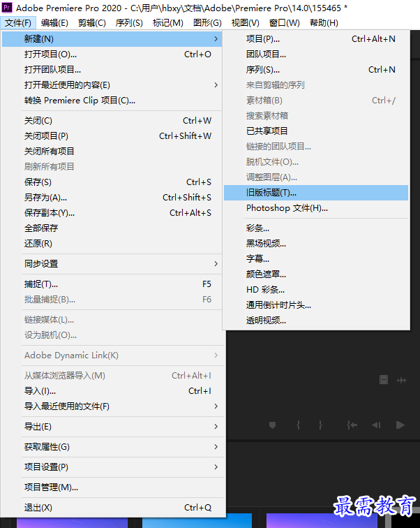Choose 另存为(A)... menu entry
Image resolution: width=420 pixels, height=528 pixels.
pyautogui.click(x=112, y=198)
